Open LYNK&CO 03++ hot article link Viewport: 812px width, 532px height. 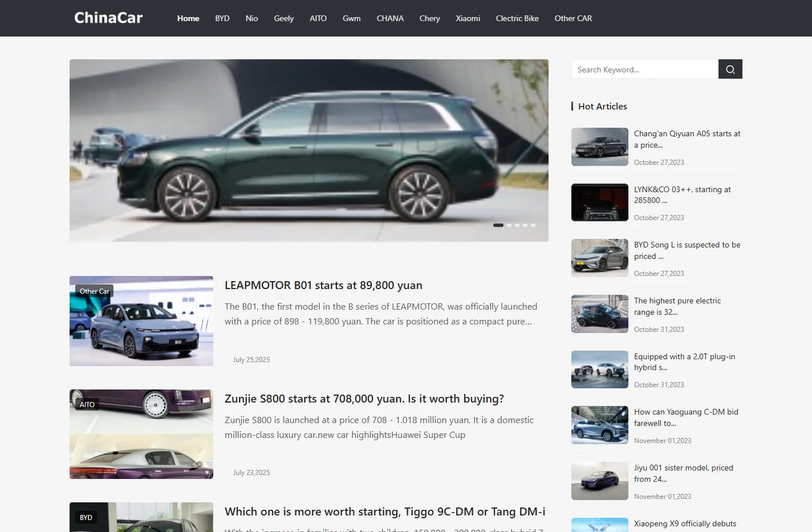(x=683, y=194)
